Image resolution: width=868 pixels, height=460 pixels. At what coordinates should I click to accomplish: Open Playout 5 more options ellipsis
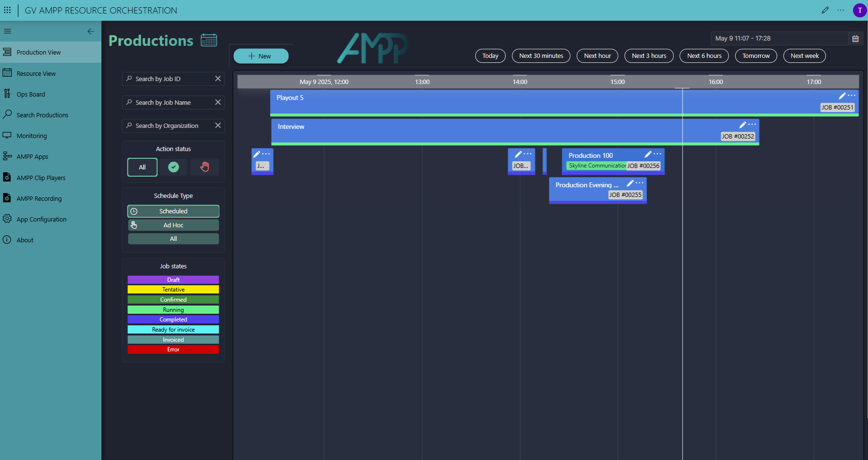click(852, 96)
